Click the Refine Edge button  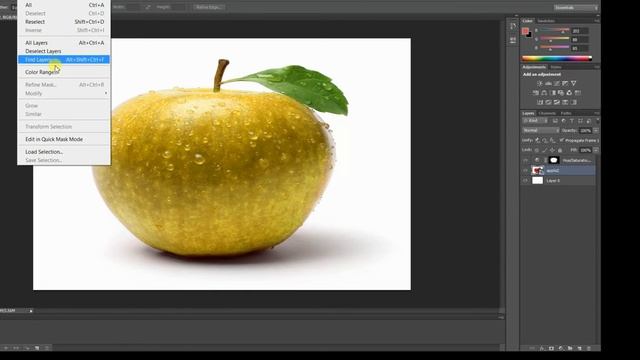(209, 7)
